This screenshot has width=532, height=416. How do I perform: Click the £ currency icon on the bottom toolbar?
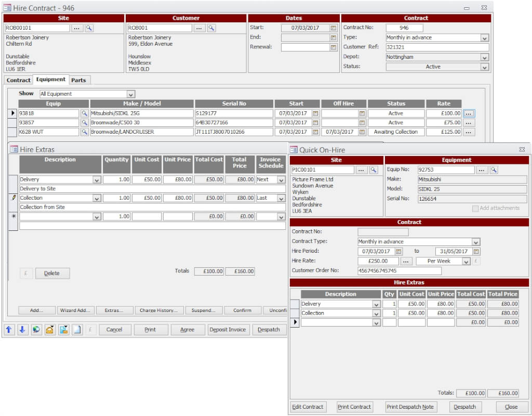point(90,329)
